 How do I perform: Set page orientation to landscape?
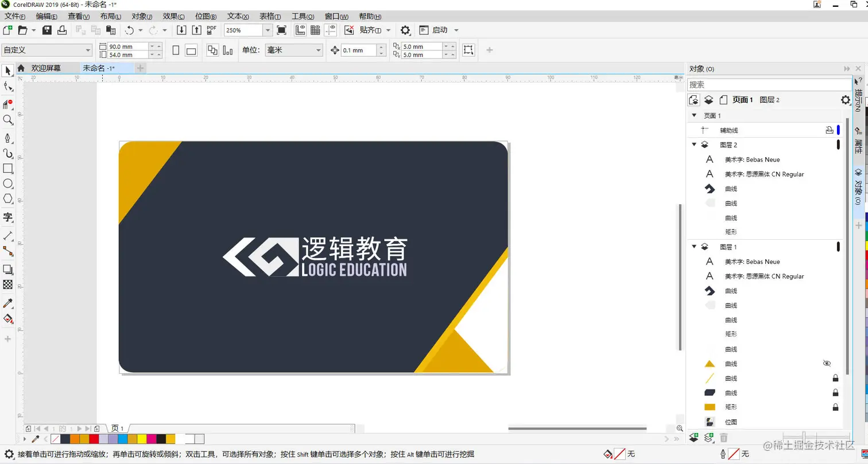point(191,50)
